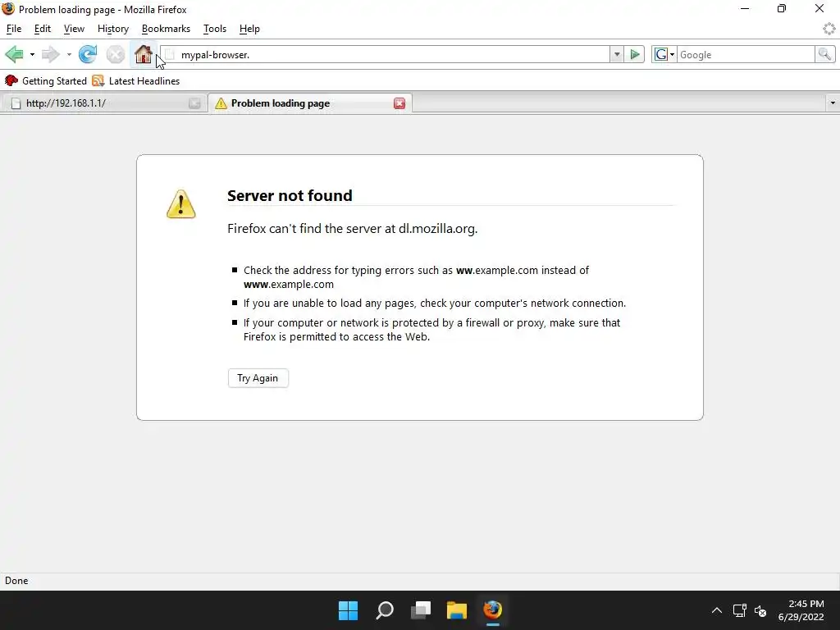Screen dimensions: 840x630
Task: Click the page icon in the address bar
Action: click(170, 54)
